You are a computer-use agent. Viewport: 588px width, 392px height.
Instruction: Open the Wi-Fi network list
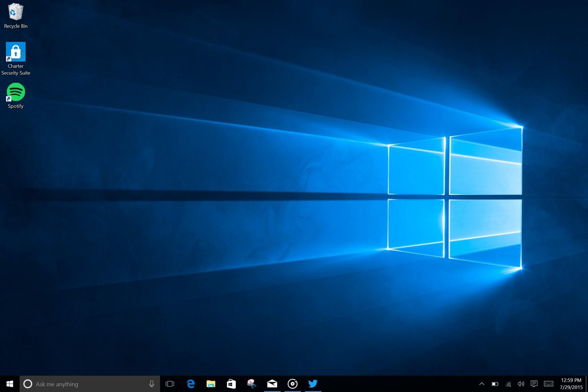point(508,384)
